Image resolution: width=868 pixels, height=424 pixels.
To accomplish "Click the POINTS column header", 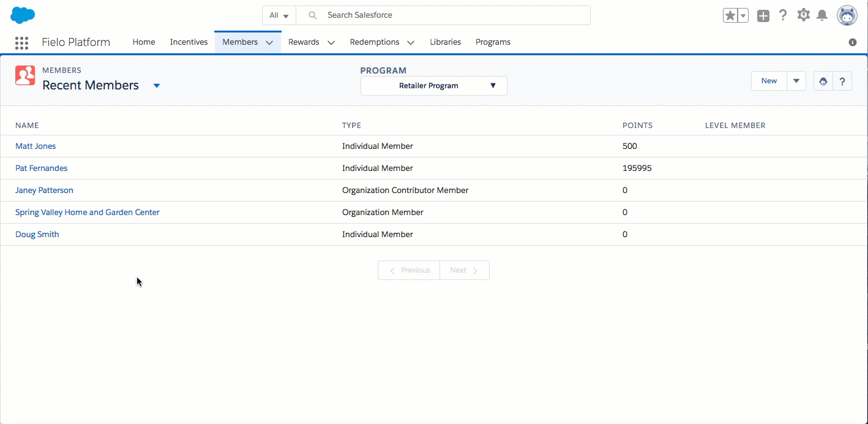I will [637, 126].
